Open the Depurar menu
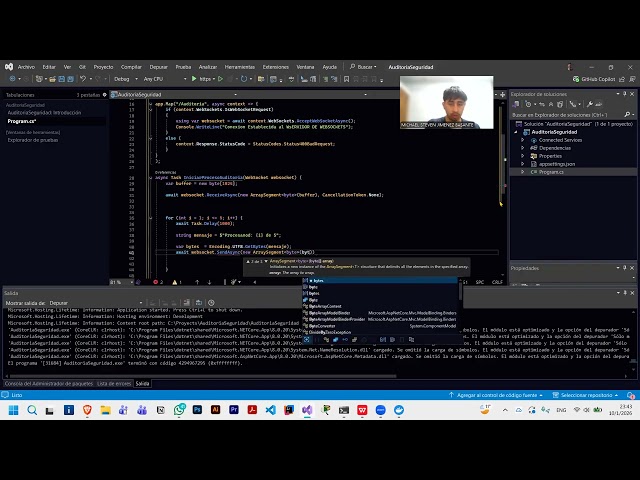640x480 pixels. (x=158, y=67)
